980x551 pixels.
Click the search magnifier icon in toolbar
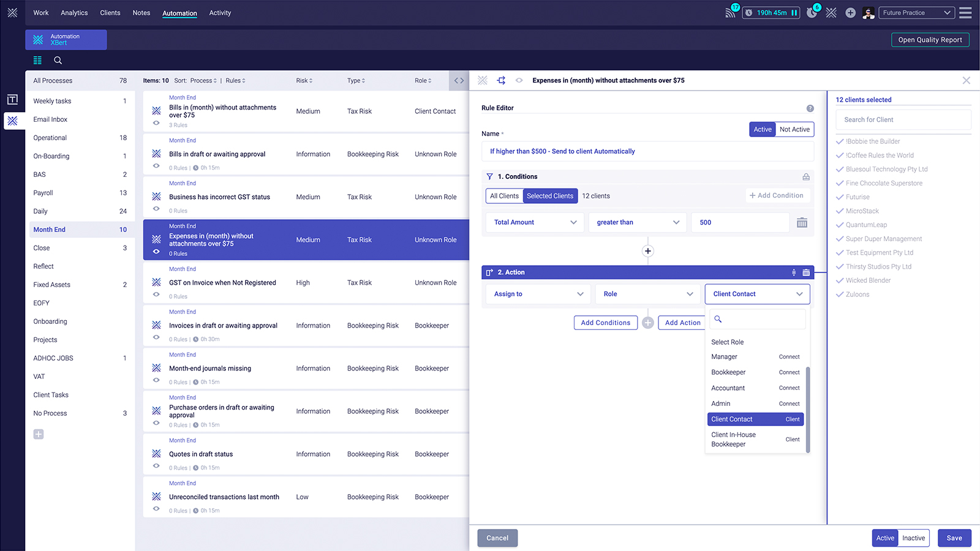(x=58, y=60)
